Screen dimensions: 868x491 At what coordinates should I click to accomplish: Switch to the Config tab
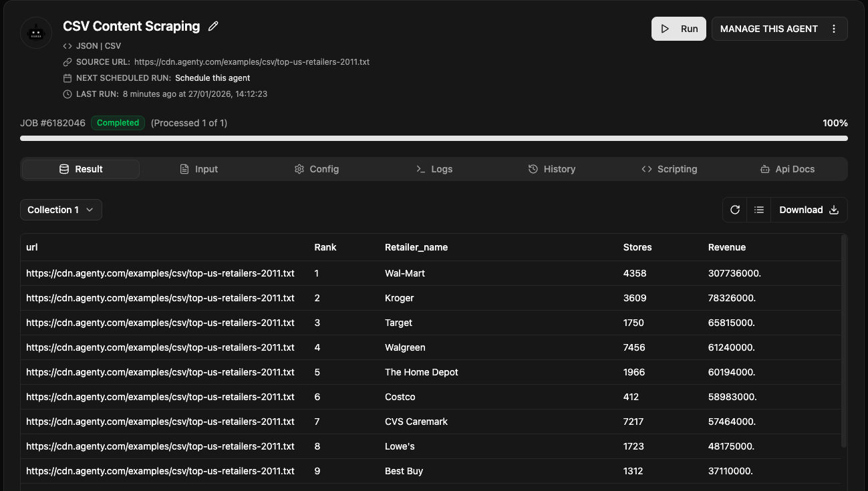(317, 169)
